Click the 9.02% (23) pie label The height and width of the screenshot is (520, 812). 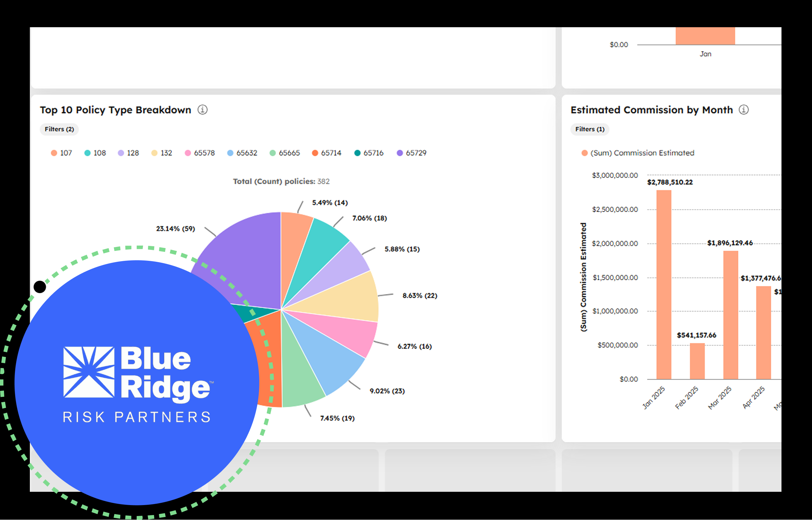pyautogui.click(x=387, y=391)
